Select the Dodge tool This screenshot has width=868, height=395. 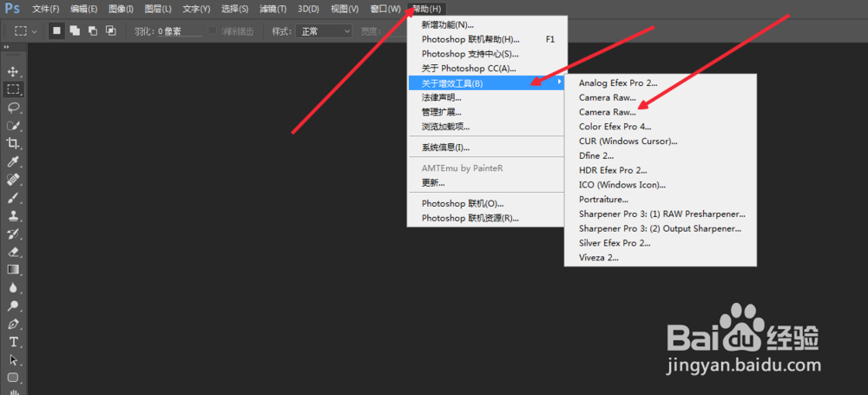pyautogui.click(x=13, y=306)
